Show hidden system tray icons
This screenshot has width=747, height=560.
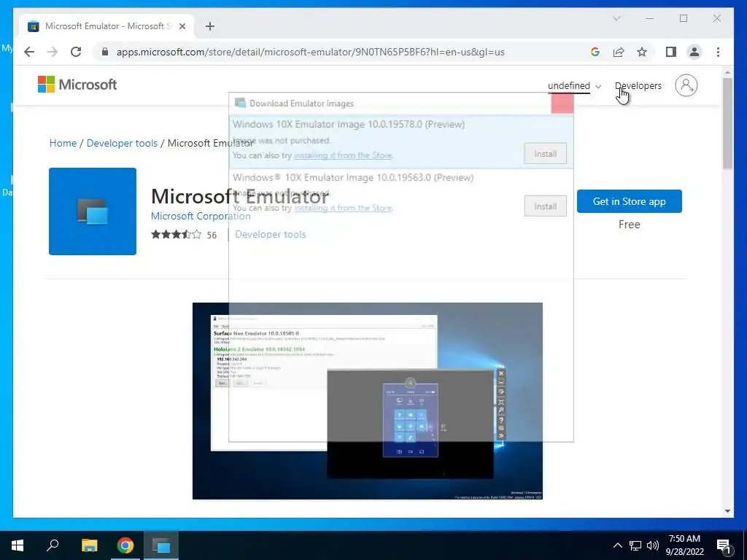617,545
